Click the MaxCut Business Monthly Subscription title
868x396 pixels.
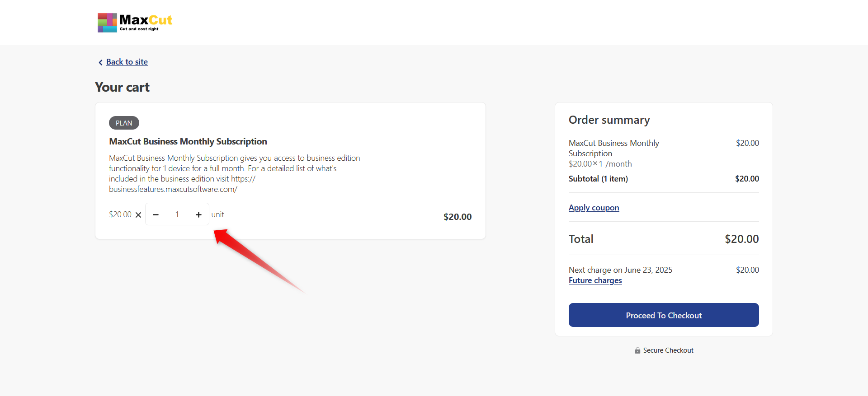(x=188, y=141)
